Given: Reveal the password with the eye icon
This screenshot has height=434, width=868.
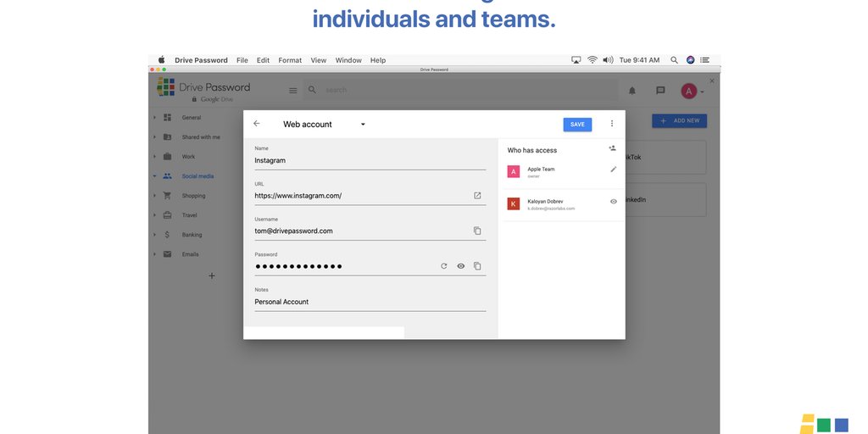Looking at the screenshot, I should pyautogui.click(x=460, y=266).
